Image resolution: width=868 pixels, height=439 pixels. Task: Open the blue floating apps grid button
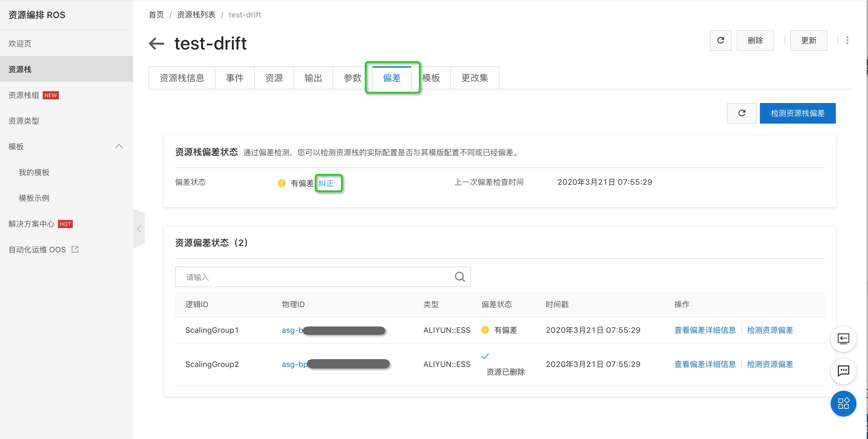click(844, 403)
